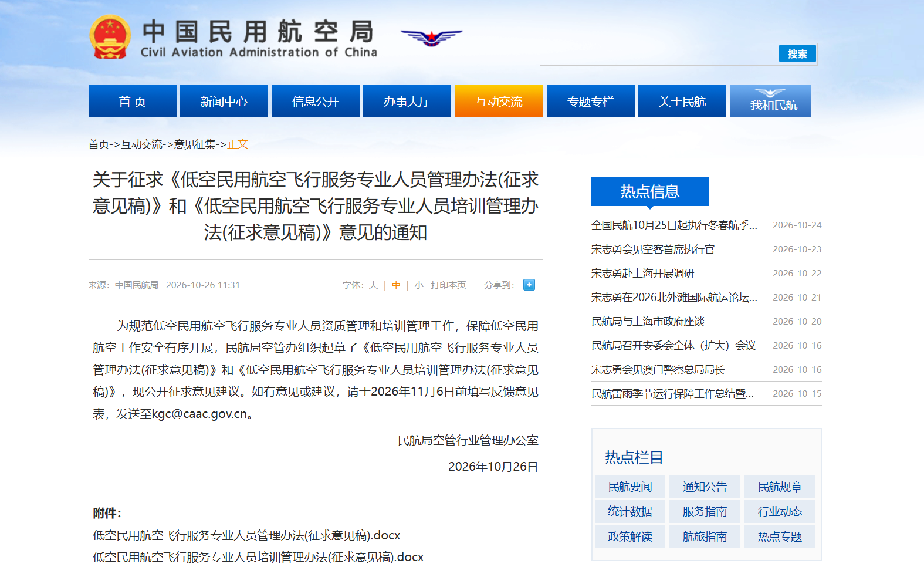Download 人员管理办法(征求意见稿).docx attachment
This screenshot has height=567, width=924.
pyautogui.click(x=246, y=535)
